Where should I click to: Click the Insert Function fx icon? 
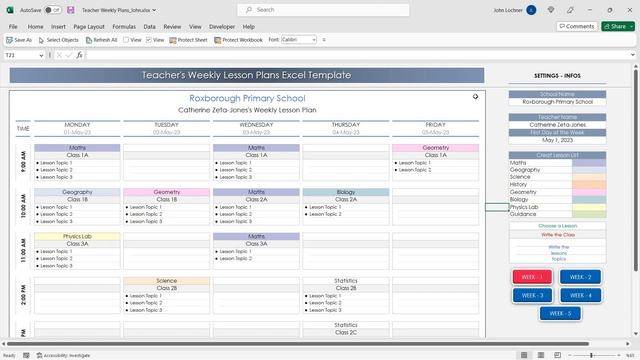79,55
